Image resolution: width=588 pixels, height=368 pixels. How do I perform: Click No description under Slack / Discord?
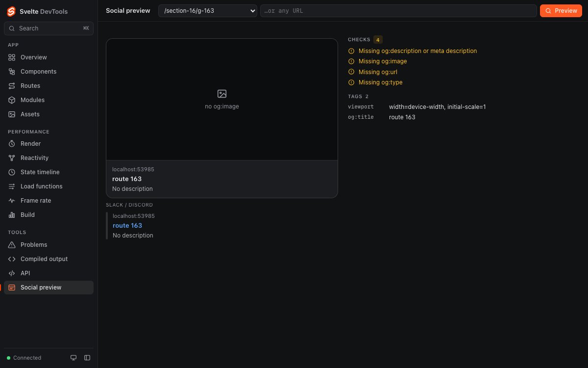(x=133, y=236)
